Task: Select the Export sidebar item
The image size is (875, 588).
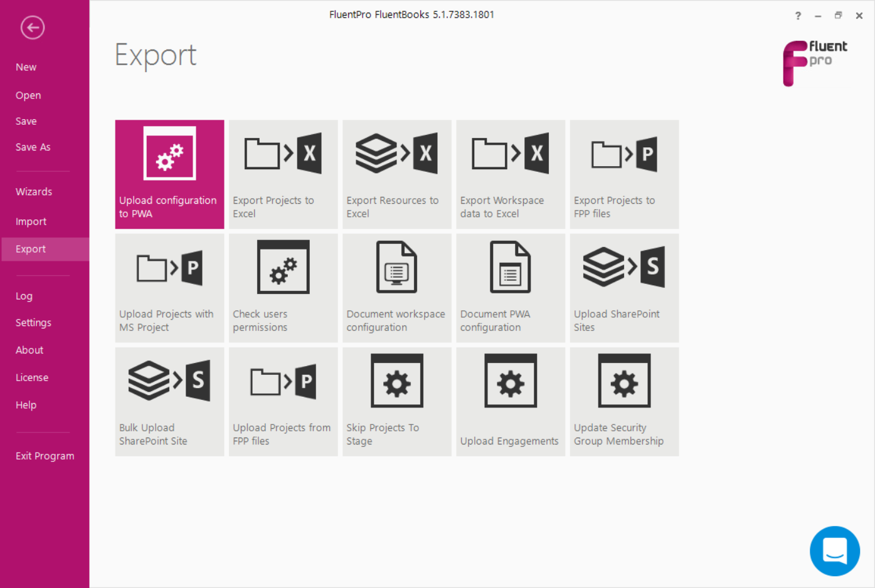Action: [x=45, y=249]
